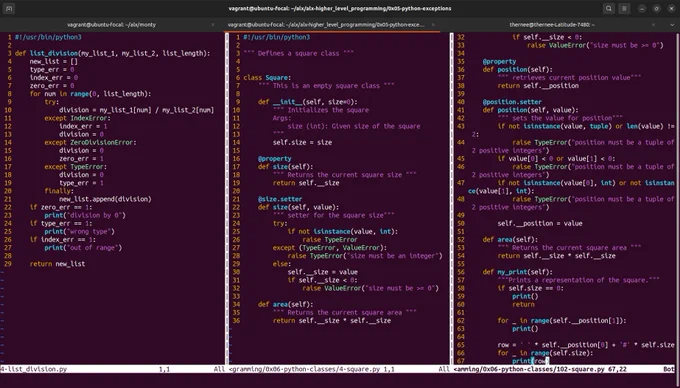This screenshot has width=680, height=388.
Task: Click 'for _ in range(self.__position[1]):' line
Action: point(562,320)
